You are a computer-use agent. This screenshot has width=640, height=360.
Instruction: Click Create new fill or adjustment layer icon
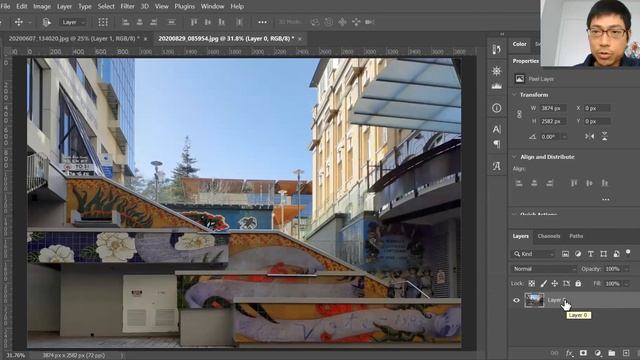click(598, 353)
